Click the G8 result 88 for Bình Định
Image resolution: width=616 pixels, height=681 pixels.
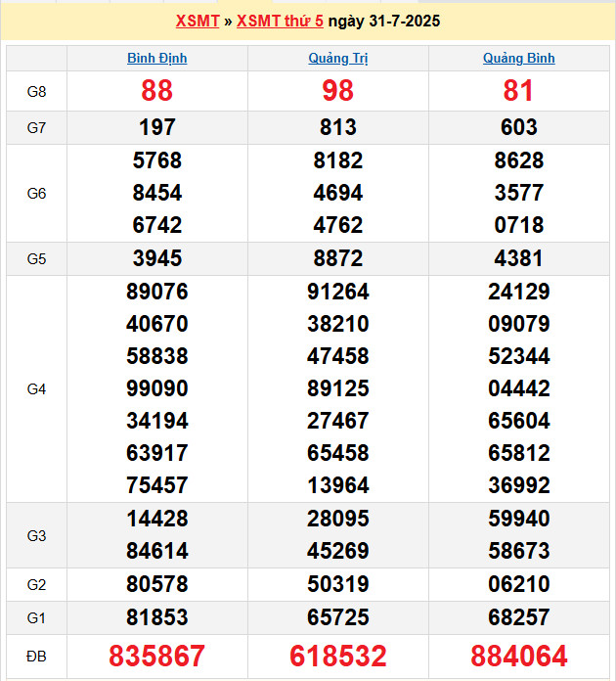click(x=157, y=91)
